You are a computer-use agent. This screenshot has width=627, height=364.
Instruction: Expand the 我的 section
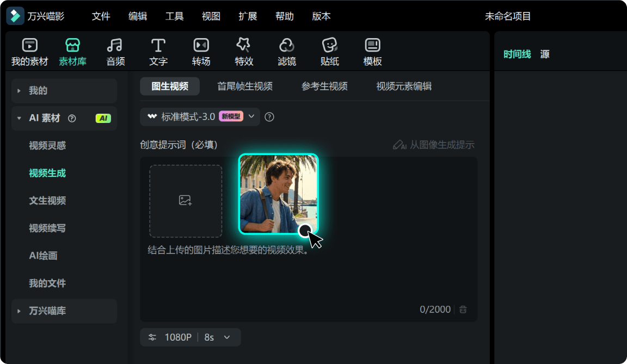click(64, 91)
